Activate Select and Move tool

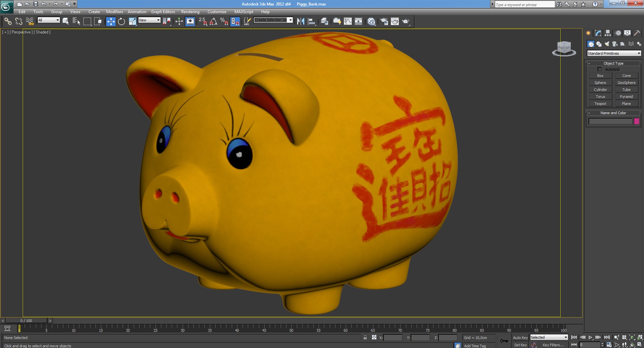click(x=111, y=21)
